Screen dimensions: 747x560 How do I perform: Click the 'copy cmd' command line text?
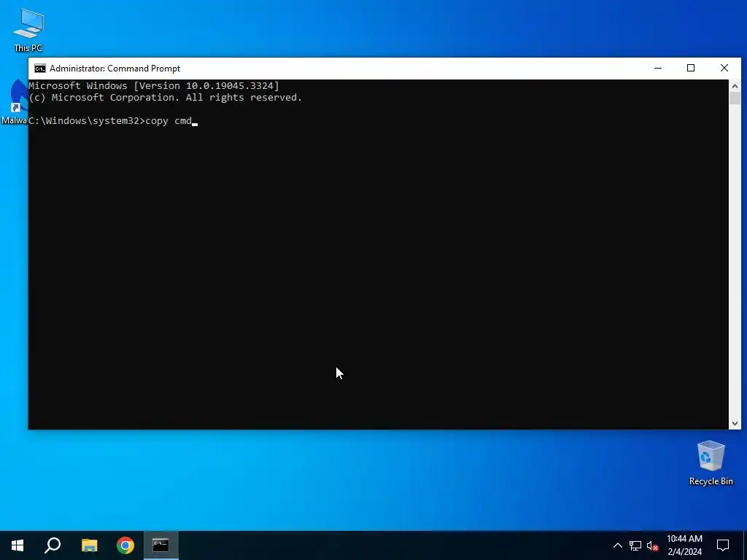(x=169, y=121)
